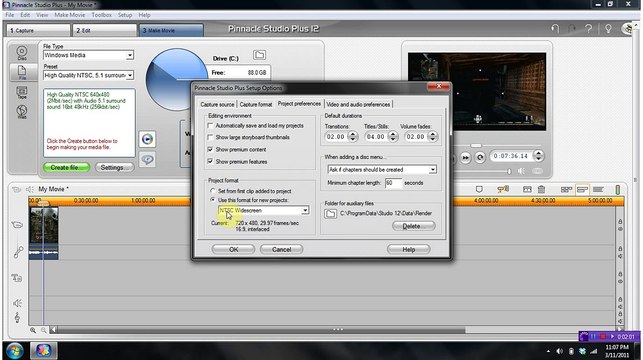Click the Undo arrow icon
The width and height of the screenshot is (643, 360).
click(555, 29)
